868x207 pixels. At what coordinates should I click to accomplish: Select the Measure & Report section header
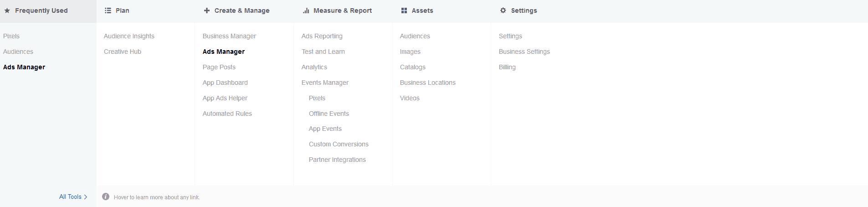pos(343,10)
